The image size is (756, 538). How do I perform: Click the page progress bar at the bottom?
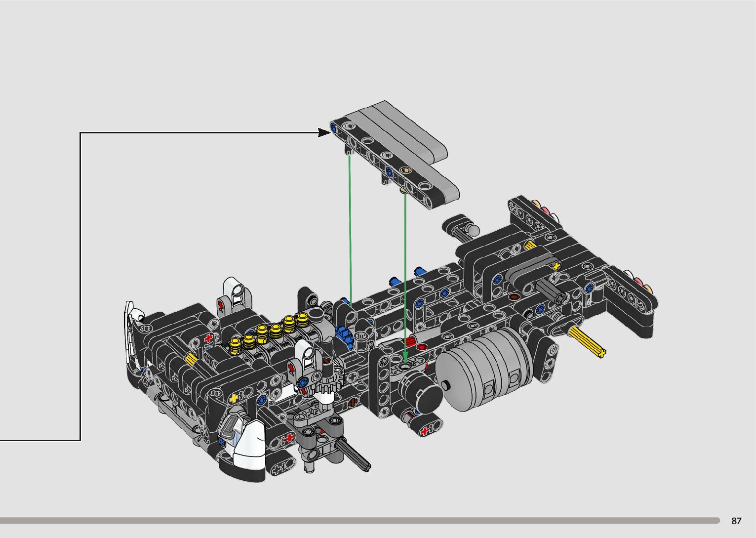click(359, 520)
